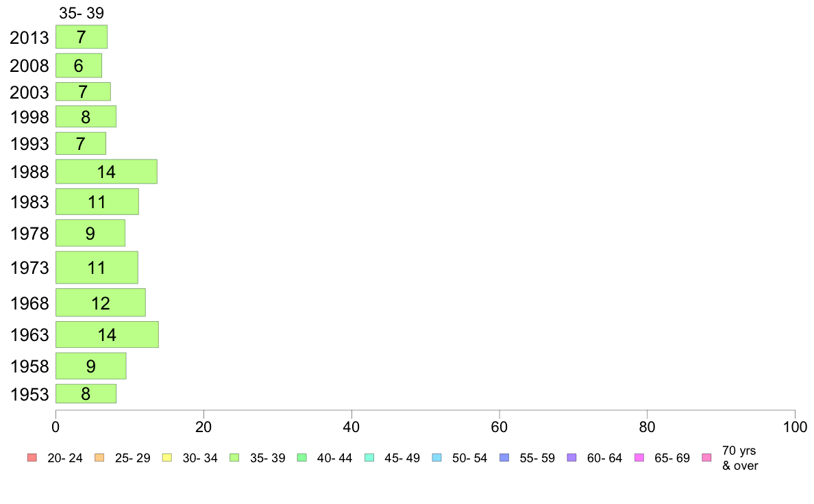This screenshot has width=814, height=504.
Task: Click the 40-44 legend swatch
Action: pos(301,458)
